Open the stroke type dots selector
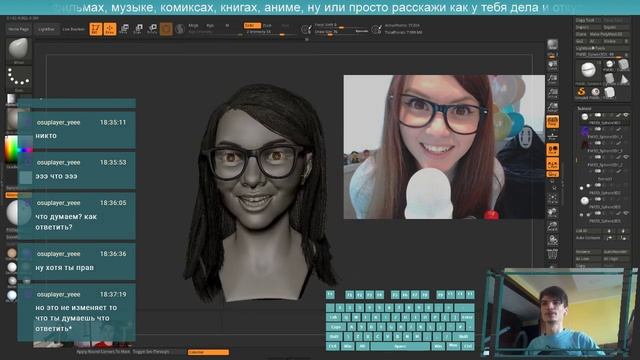This screenshot has width=640, height=360. [19, 79]
